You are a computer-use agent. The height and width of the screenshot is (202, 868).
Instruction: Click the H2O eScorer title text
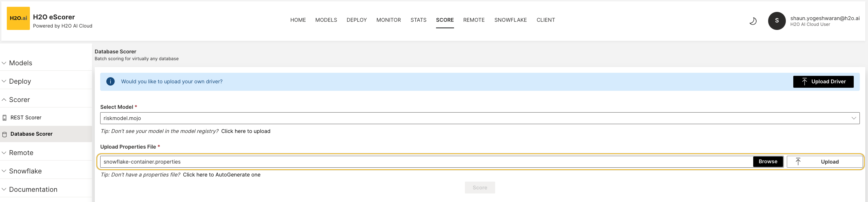coord(54,17)
